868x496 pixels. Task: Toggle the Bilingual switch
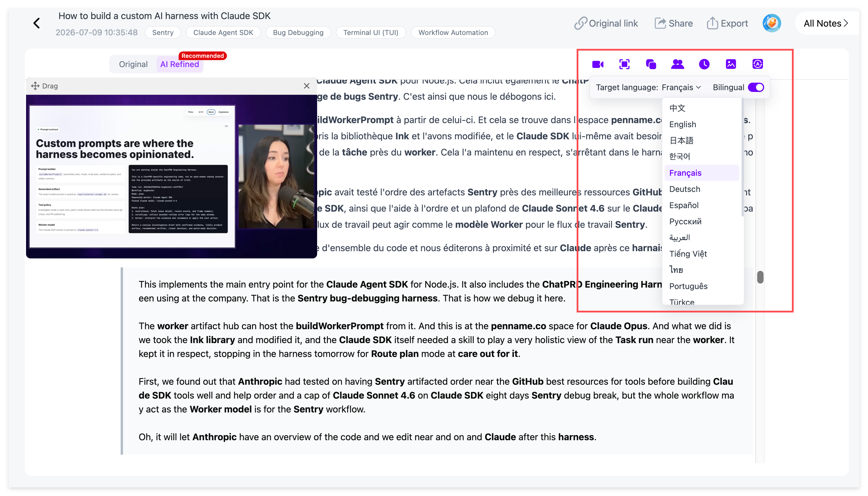(x=755, y=88)
